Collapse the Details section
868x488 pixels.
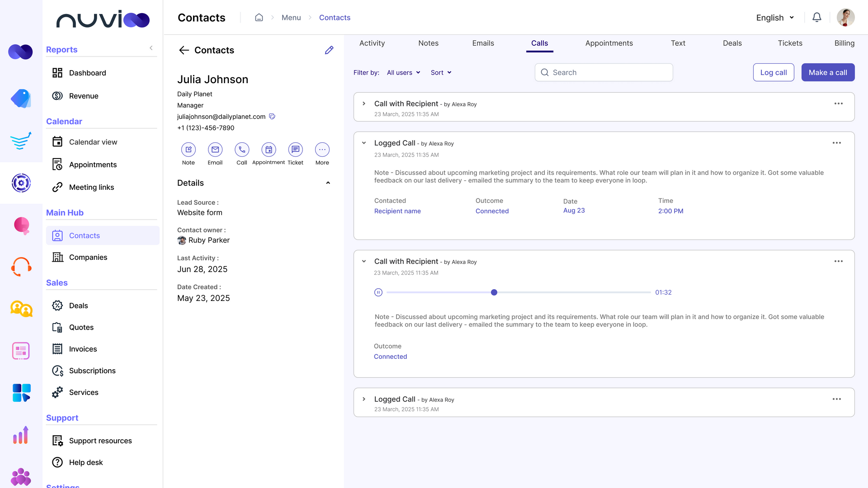[328, 183]
